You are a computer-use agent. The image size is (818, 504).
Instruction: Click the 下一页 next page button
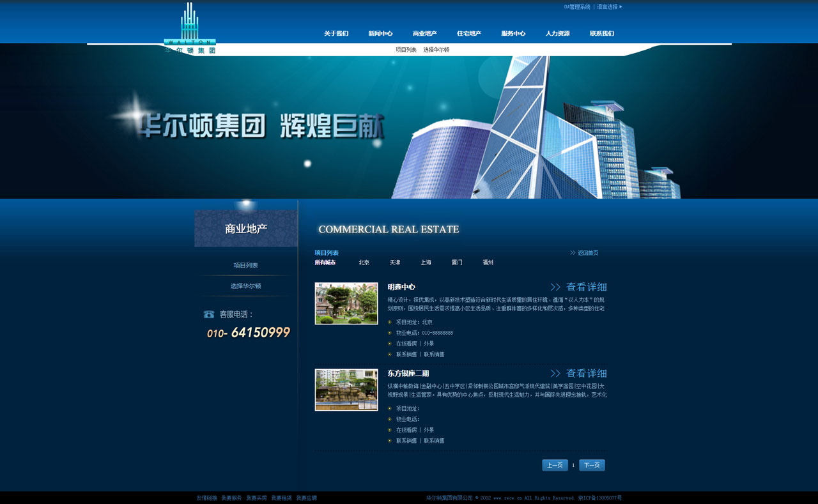click(x=592, y=465)
